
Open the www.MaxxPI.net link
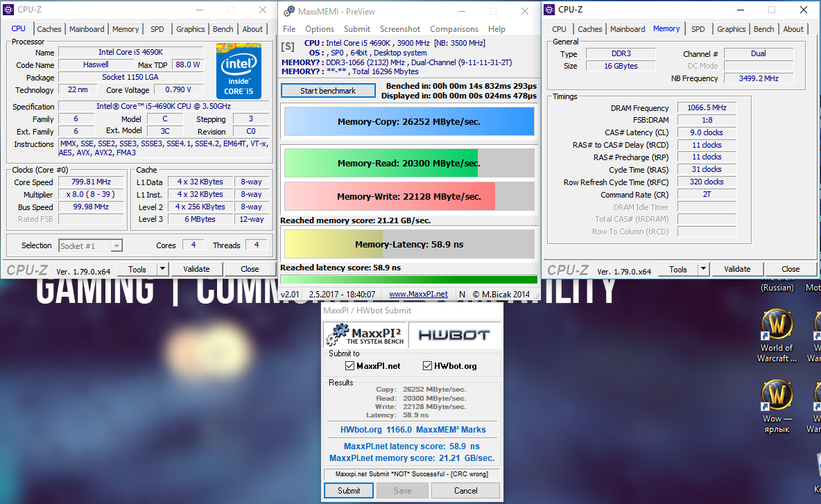(x=418, y=294)
